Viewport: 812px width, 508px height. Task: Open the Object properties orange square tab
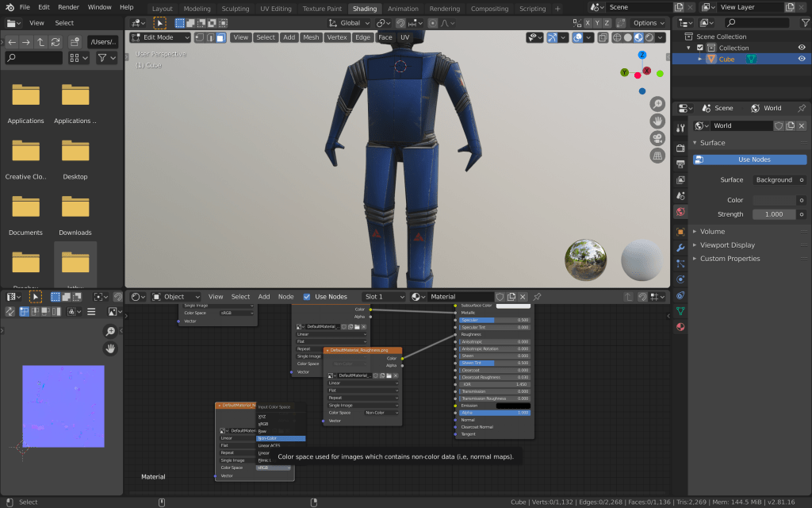coord(680,232)
